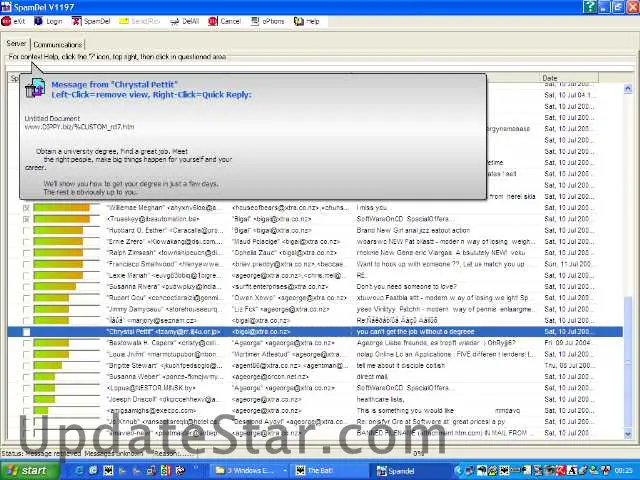Viewport: 640px width, 480px height.
Task: Open The Bat! taskbar button
Action: pyautogui.click(x=327, y=471)
